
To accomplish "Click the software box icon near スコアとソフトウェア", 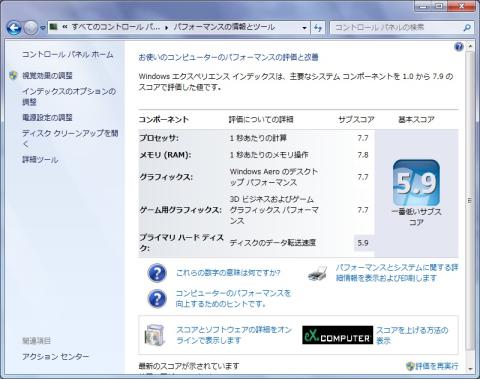I will coord(155,335).
